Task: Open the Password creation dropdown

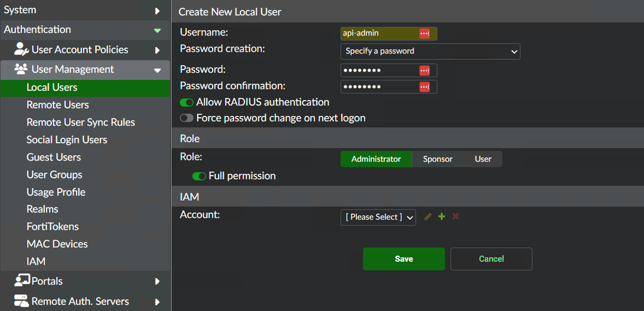Action: pos(430,51)
